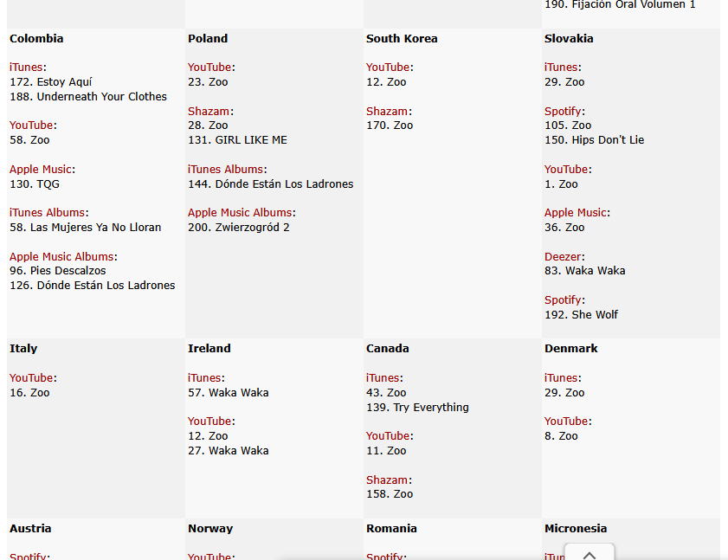This screenshot has width=728, height=560.
Task: Click the scroll-to-top chevron button
Action: (x=589, y=554)
